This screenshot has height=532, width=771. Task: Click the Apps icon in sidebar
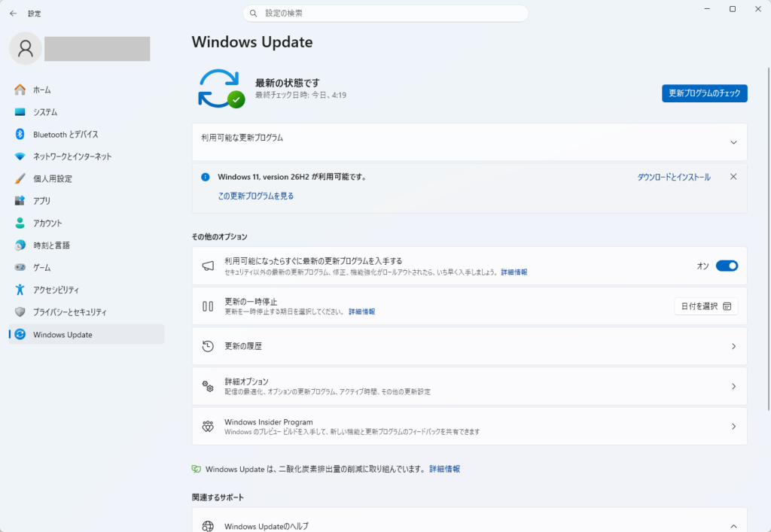tap(20, 200)
